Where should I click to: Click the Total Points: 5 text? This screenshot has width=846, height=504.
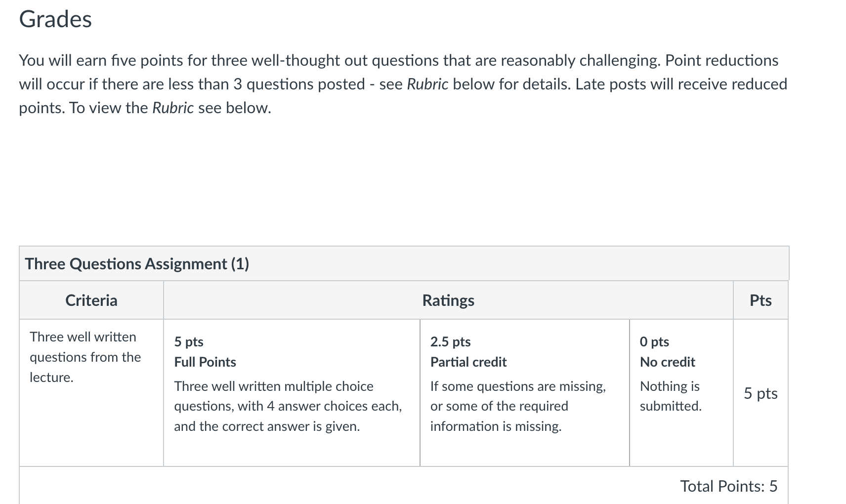click(729, 486)
